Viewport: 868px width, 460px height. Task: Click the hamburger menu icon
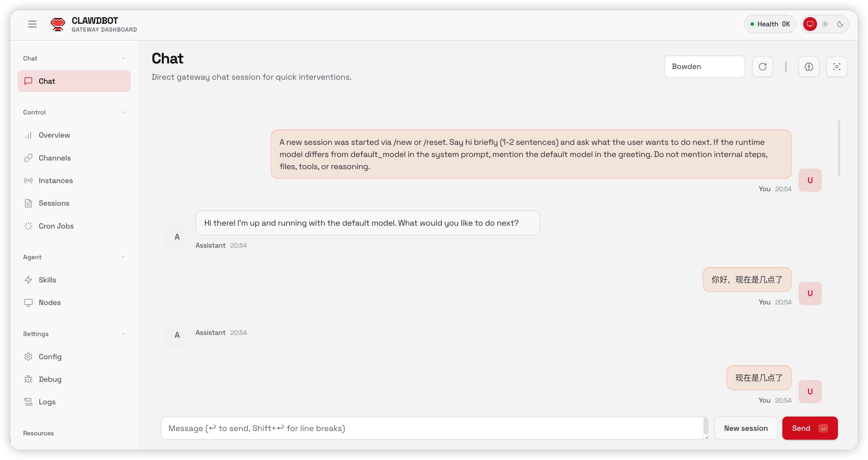point(32,24)
